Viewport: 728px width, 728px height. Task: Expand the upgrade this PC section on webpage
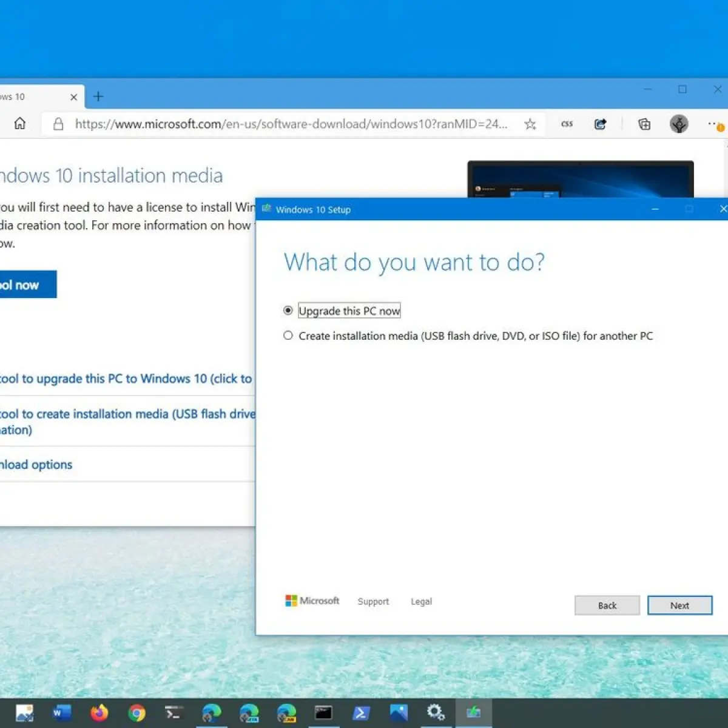(127, 379)
